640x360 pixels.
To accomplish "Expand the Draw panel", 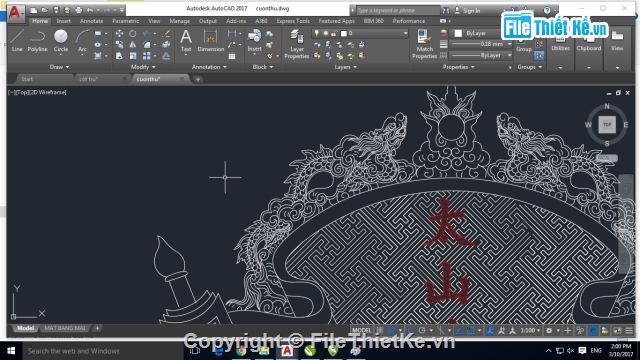I will (x=59, y=67).
